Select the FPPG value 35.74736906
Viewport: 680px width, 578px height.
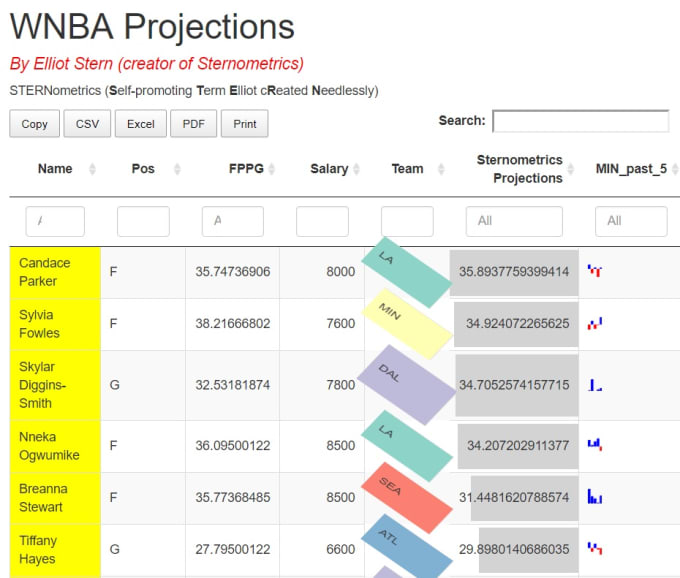(232, 271)
